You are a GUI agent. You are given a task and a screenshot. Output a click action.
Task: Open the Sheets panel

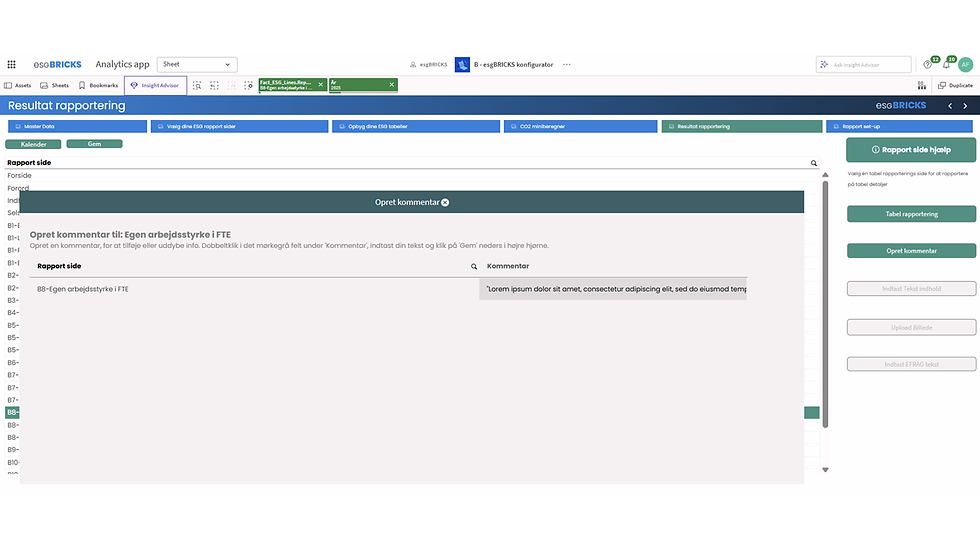pyautogui.click(x=54, y=86)
